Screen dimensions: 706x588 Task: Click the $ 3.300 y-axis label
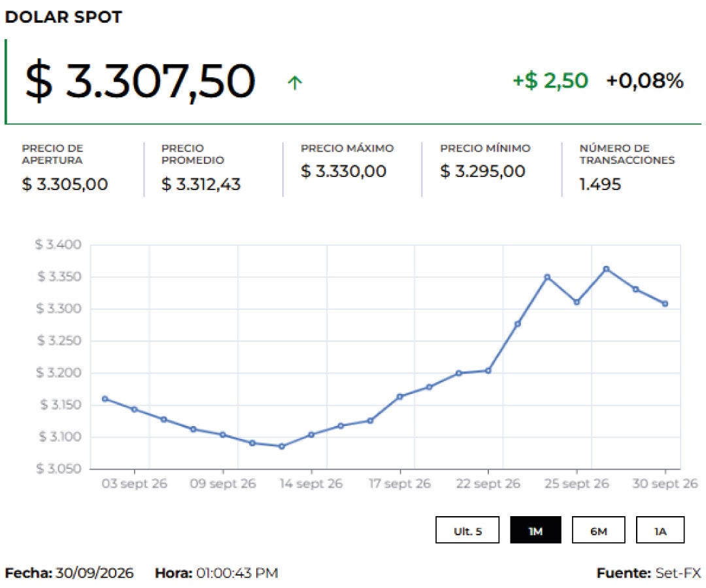(x=59, y=308)
